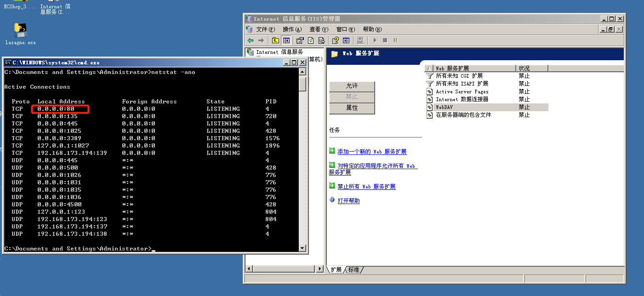This screenshot has height=296, width=644.
Task: Open the 添加一个新的 Web 服务扩展 link
Action: point(372,152)
